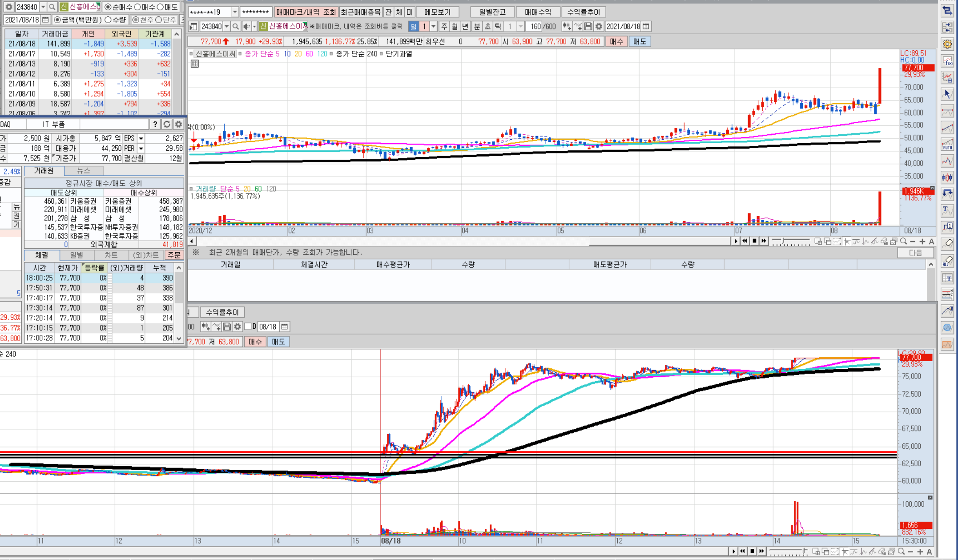Open daily chart settings gear icon
Viewport: 958px width, 560px height.
pyautogui.click(x=599, y=27)
